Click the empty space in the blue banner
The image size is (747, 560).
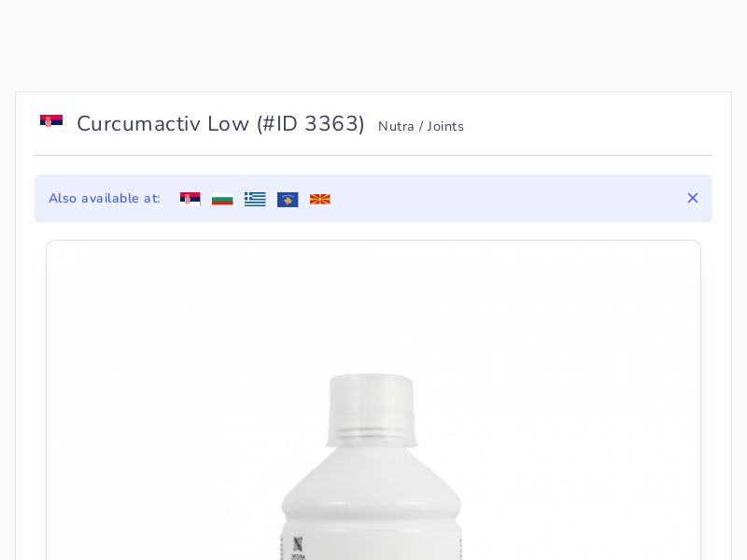click(x=505, y=198)
